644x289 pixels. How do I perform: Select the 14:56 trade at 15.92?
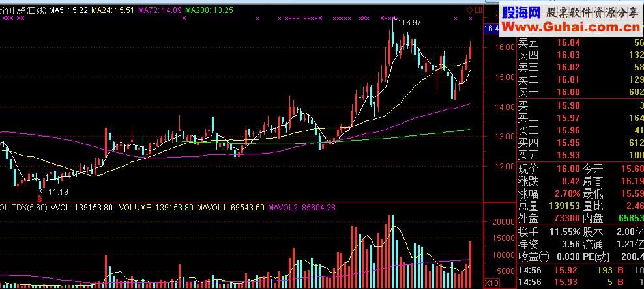click(x=580, y=271)
